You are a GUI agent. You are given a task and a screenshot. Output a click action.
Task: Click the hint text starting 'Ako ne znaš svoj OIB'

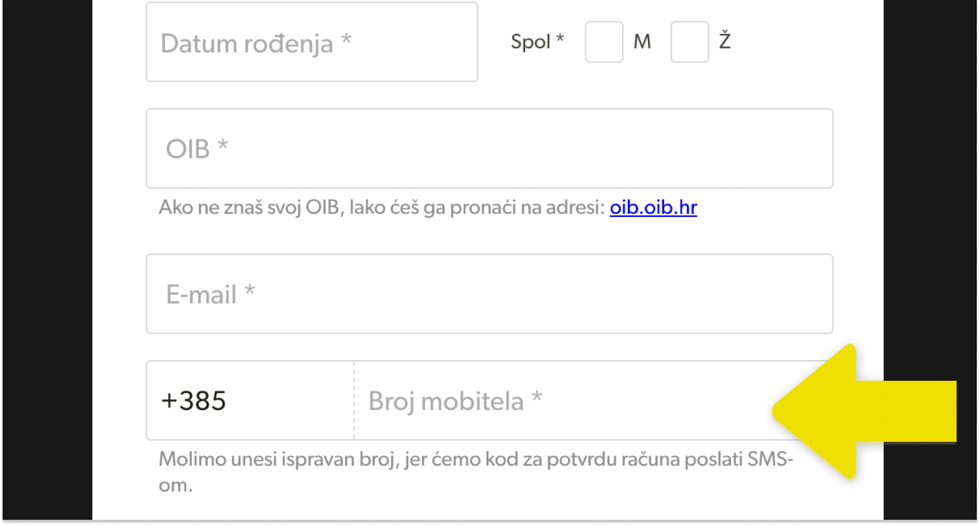tap(383, 208)
